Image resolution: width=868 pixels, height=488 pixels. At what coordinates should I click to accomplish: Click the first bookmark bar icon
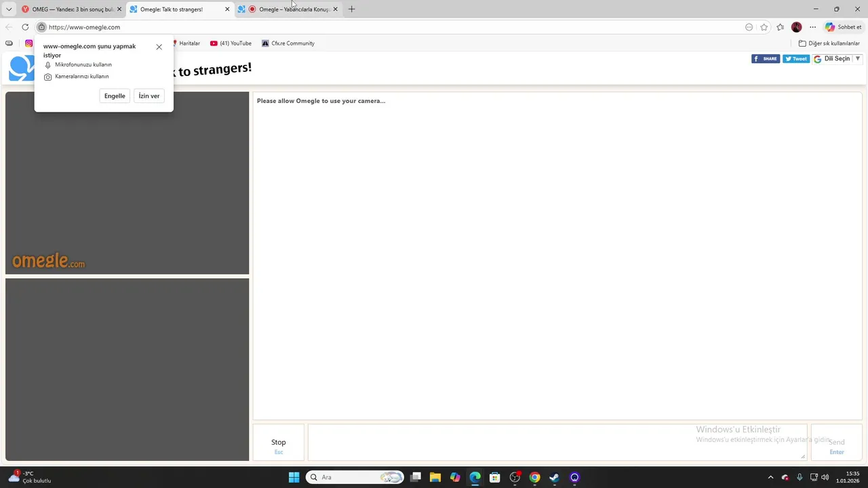point(9,43)
